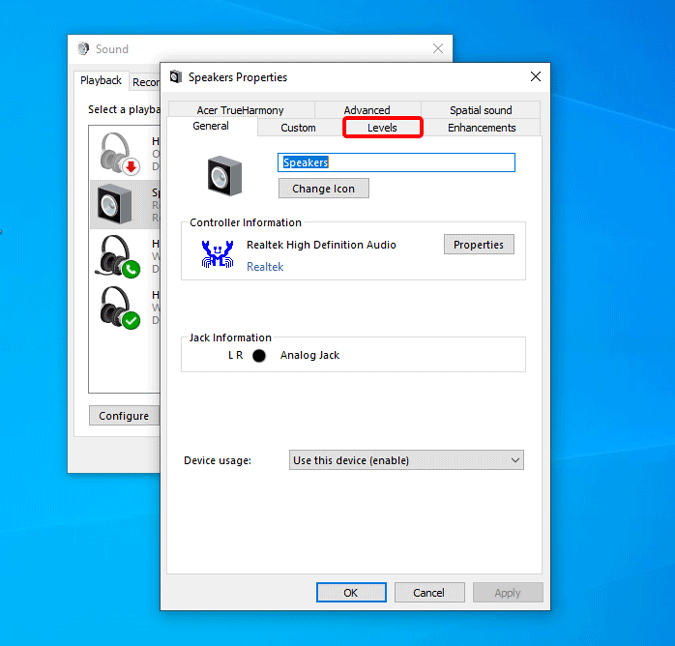Expand Device usage list with chevron arrow

tap(515, 460)
